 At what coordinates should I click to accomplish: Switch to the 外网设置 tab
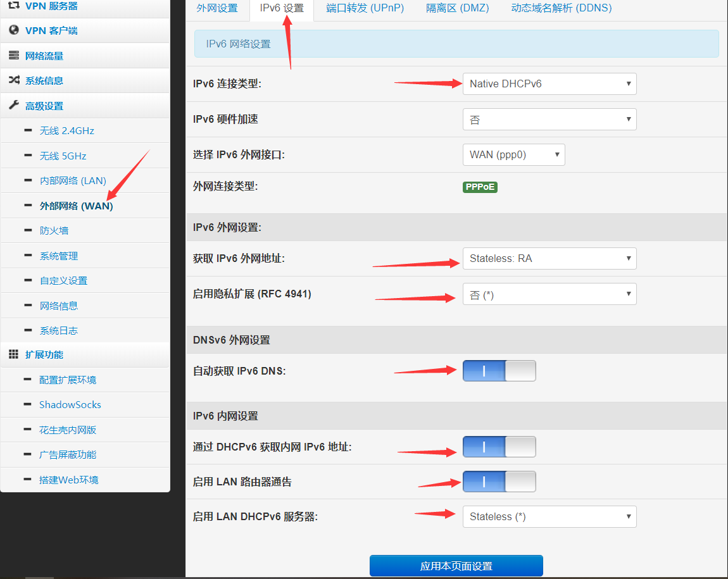point(217,8)
